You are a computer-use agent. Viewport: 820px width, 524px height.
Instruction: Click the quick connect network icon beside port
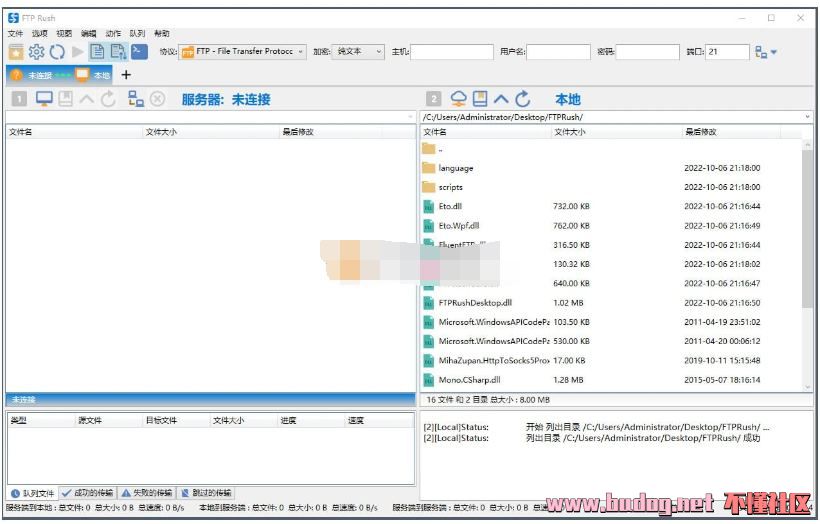point(761,52)
